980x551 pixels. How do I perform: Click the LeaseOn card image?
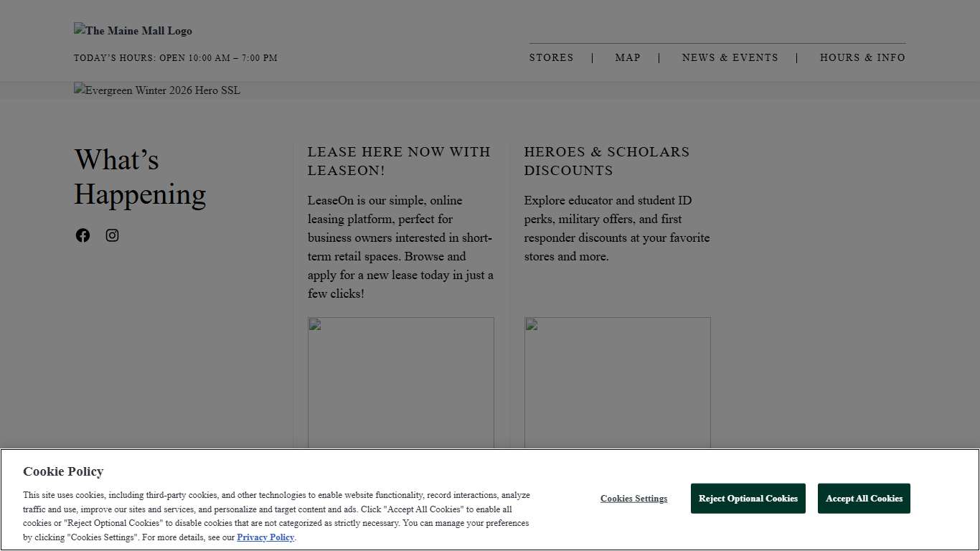tap(401, 382)
